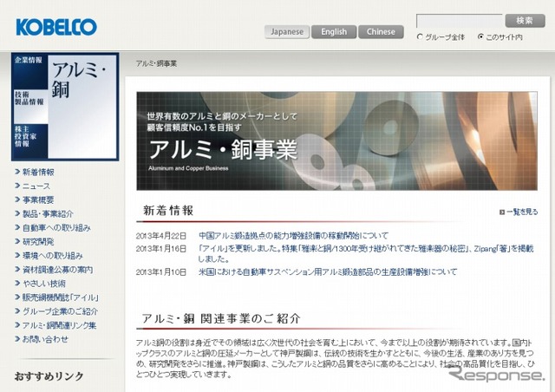Click the arrow icon beside 一覧を見る

[x=502, y=212]
